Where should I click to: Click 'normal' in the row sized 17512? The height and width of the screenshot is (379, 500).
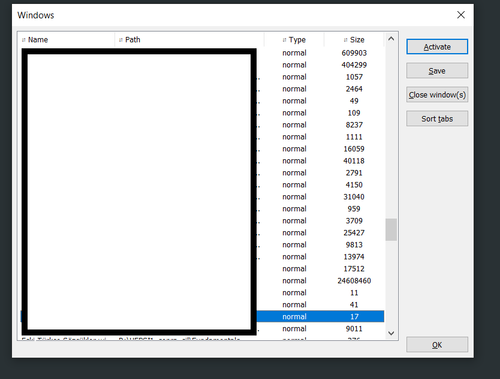(294, 269)
